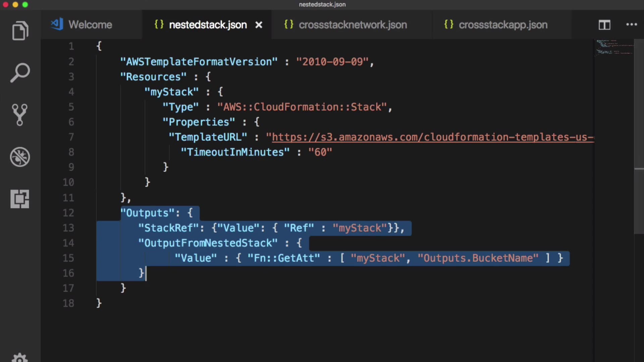Image resolution: width=644 pixels, height=362 pixels.
Task: Collapse the Resources block at line 3
Action: pyautogui.click(x=87, y=77)
